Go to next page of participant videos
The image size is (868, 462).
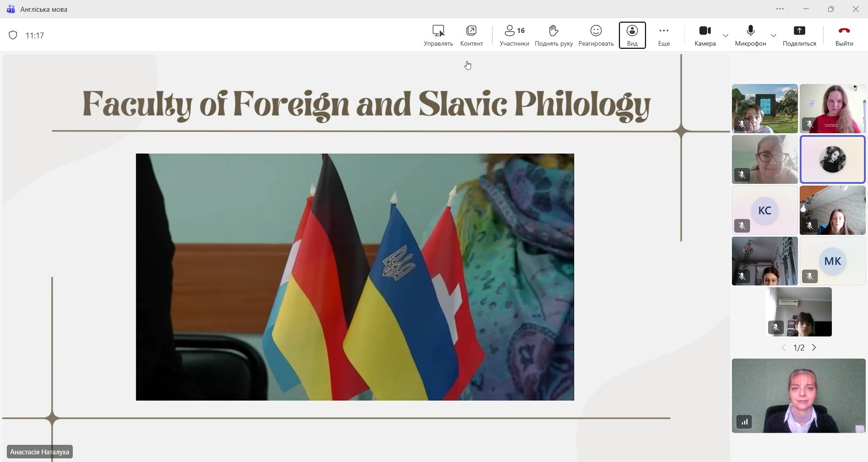coord(814,348)
